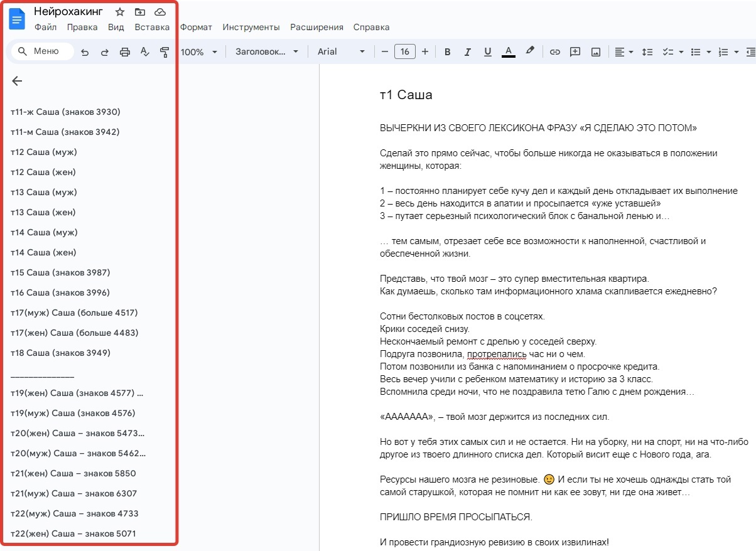
Task: Open the Справка menu
Action: (x=371, y=27)
